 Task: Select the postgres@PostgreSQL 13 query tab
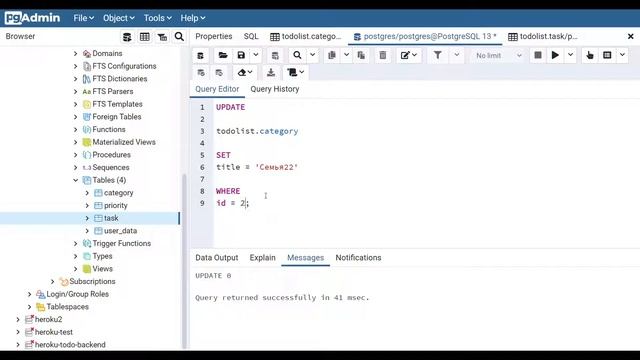(425, 36)
